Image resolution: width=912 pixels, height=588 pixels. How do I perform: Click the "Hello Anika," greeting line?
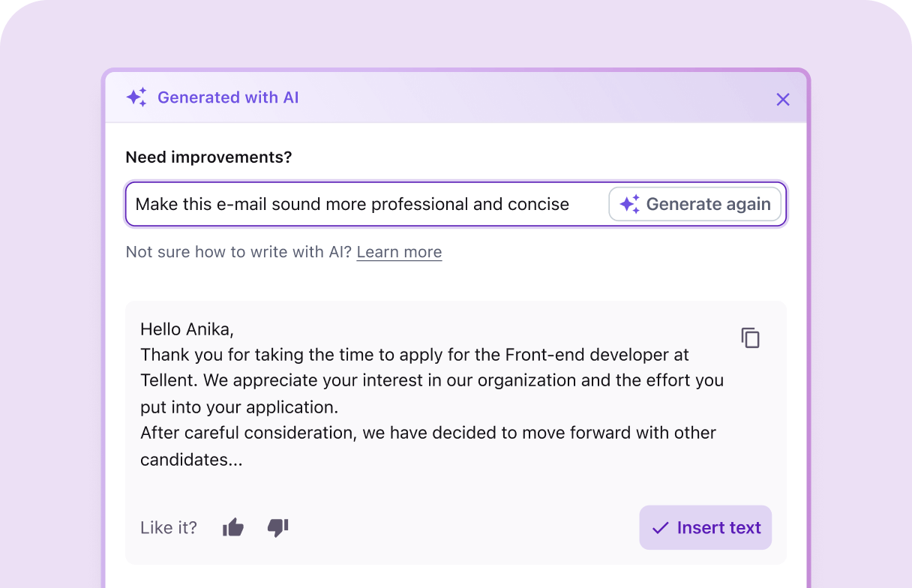[187, 328]
